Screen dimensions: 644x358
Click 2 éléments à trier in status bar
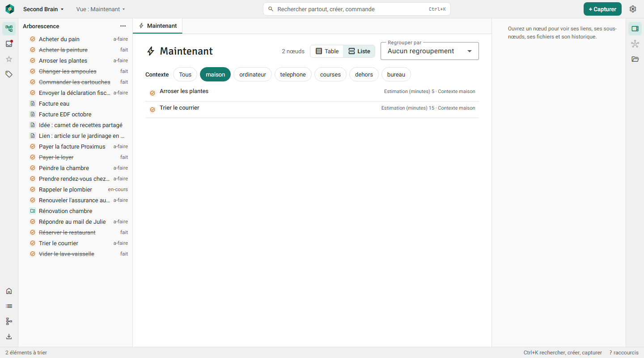pos(26,353)
